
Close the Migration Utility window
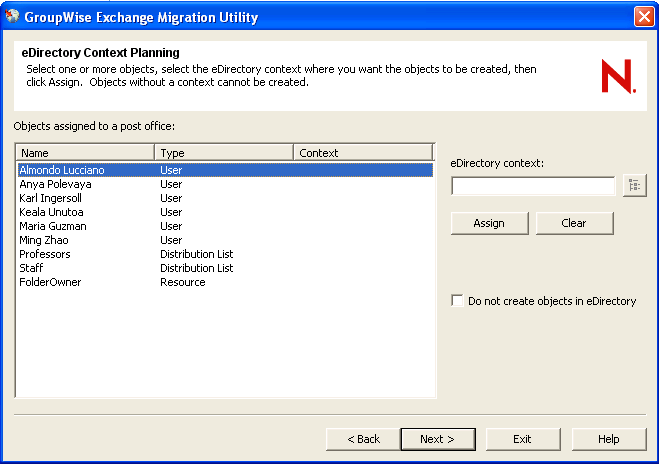(644, 17)
